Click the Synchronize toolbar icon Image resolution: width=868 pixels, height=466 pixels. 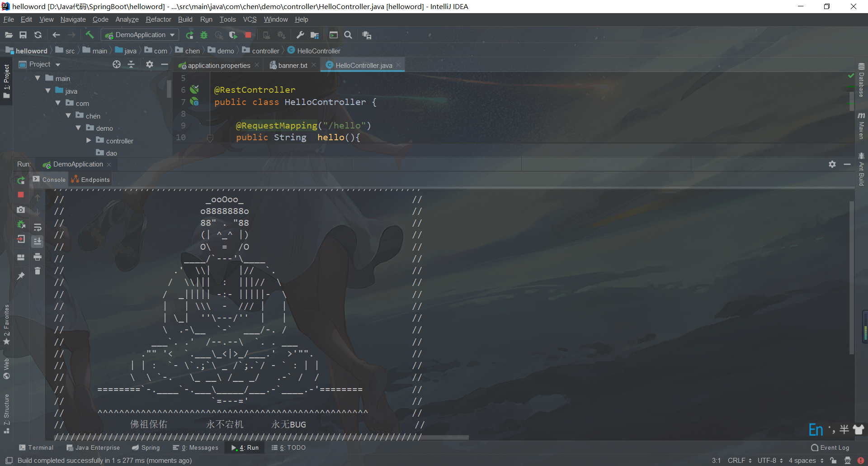pos(38,35)
